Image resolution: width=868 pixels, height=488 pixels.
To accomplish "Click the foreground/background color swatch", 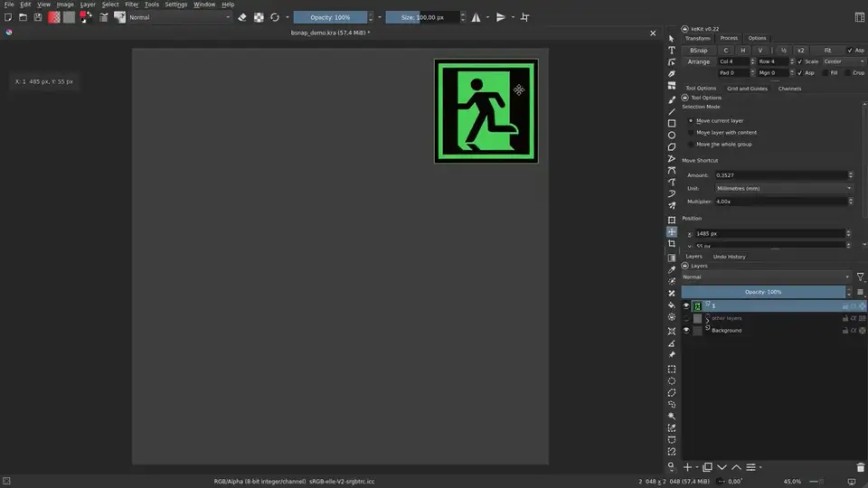I will tap(86, 17).
